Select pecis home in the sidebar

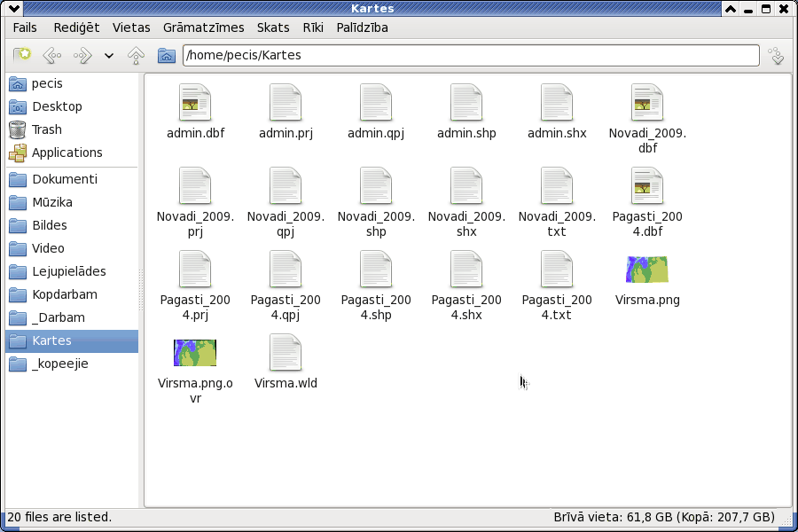coord(72,83)
